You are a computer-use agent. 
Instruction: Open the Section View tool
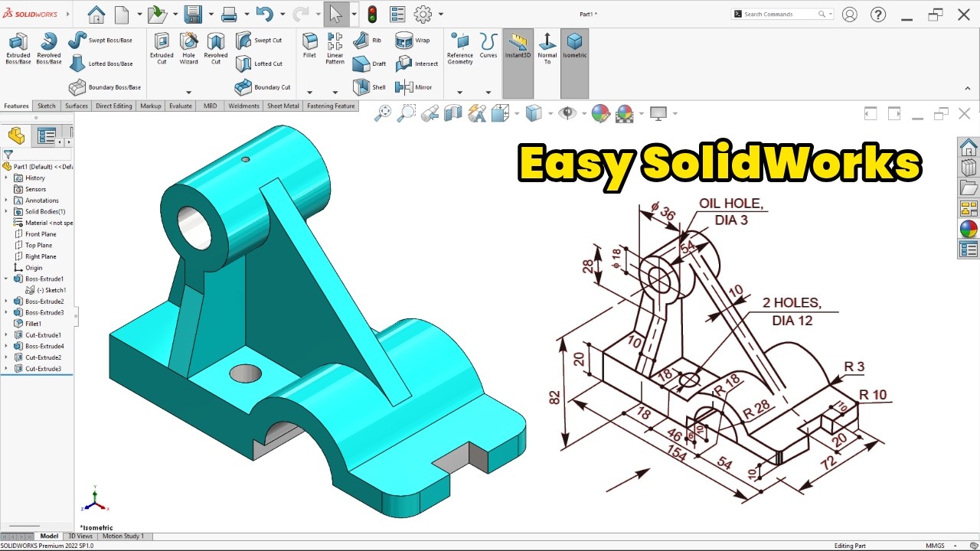tap(453, 113)
